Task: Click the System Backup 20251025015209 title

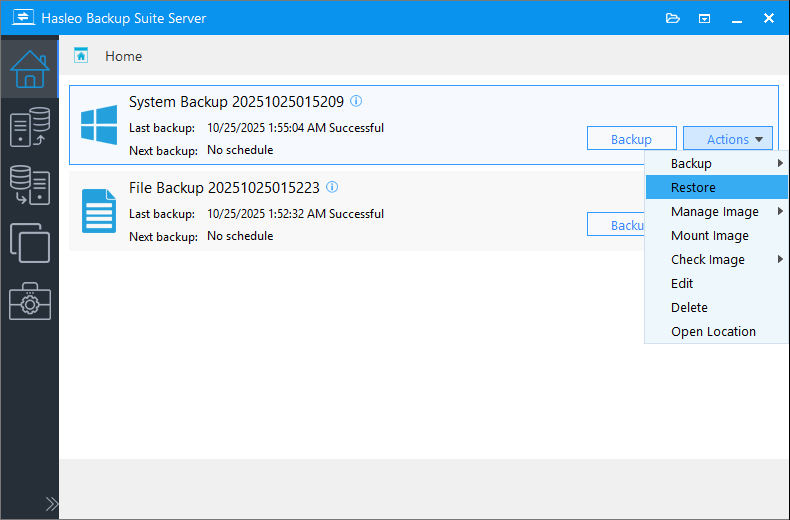Action: [x=236, y=102]
